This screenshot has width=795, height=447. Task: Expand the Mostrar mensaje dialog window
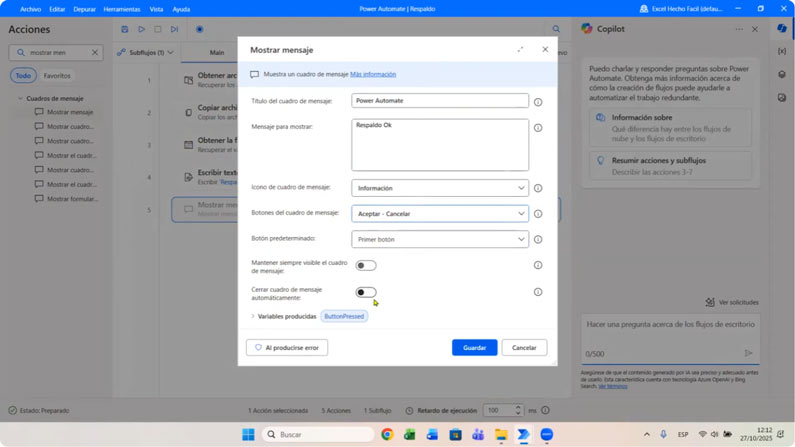(x=520, y=50)
